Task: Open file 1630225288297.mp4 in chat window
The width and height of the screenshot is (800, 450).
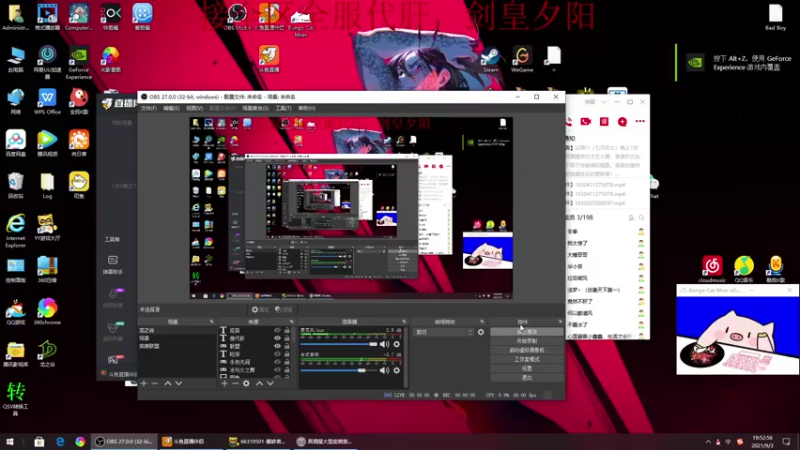Action: pos(599,203)
